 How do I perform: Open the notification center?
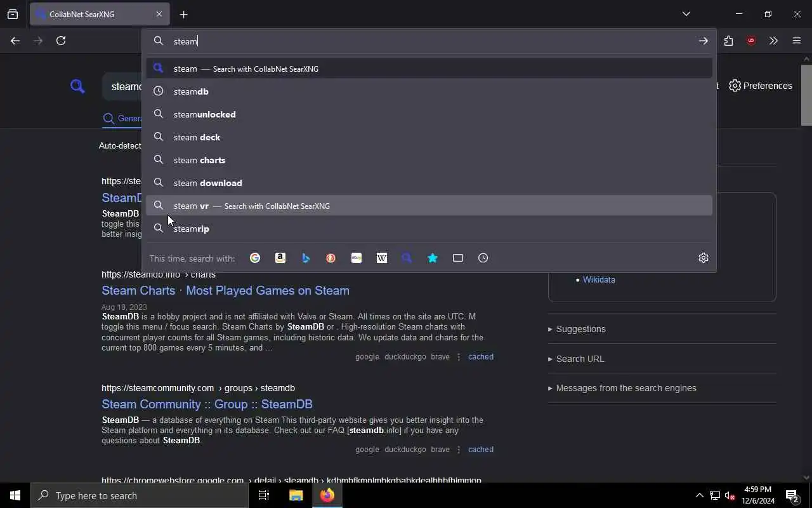pyautogui.click(x=792, y=495)
